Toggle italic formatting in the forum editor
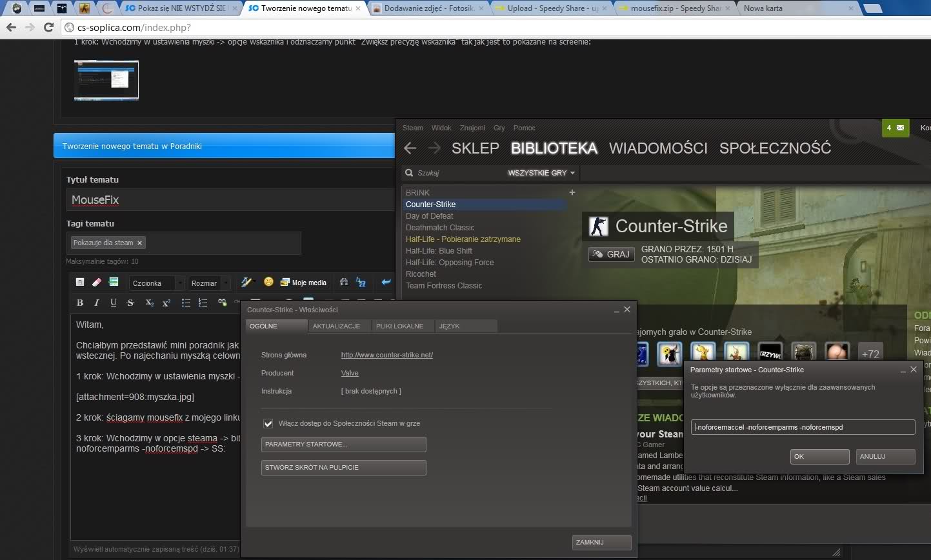The image size is (931, 560). pyautogui.click(x=97, y=303)
